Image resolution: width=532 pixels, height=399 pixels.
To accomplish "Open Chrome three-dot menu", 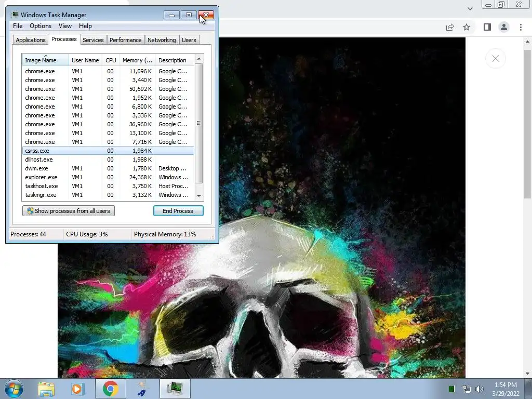I will point(521,27).
